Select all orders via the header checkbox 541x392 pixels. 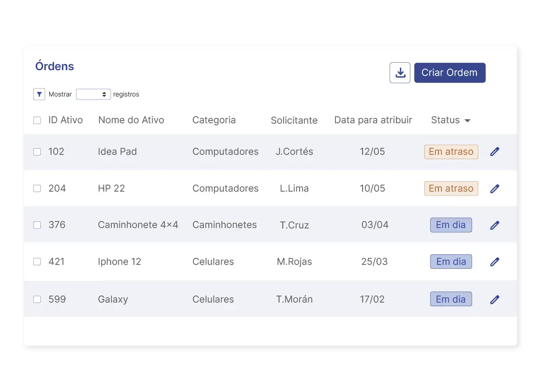click(x=37, y=120)
